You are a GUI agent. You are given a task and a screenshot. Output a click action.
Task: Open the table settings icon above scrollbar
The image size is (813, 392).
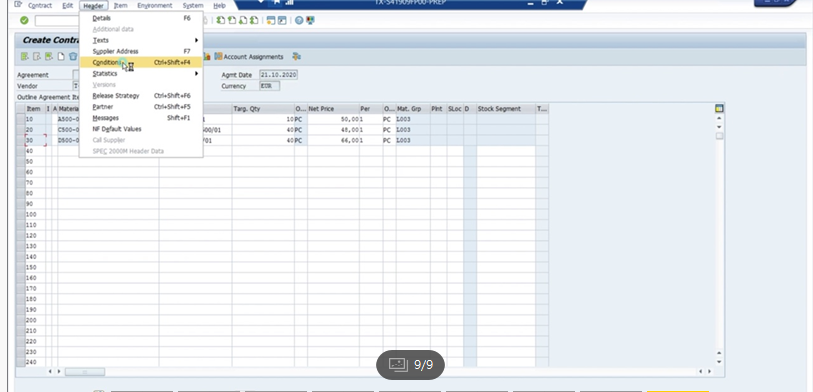coord(719,108)
